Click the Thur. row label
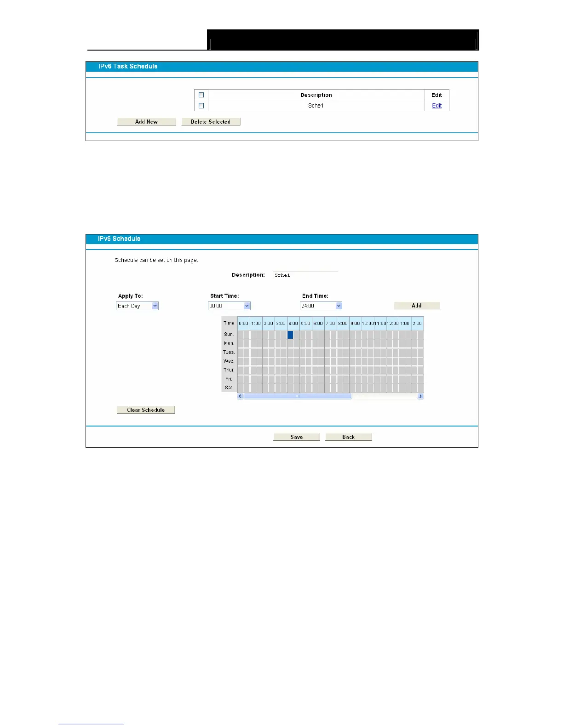Viewport: 563px width, 728px height. 229,370
